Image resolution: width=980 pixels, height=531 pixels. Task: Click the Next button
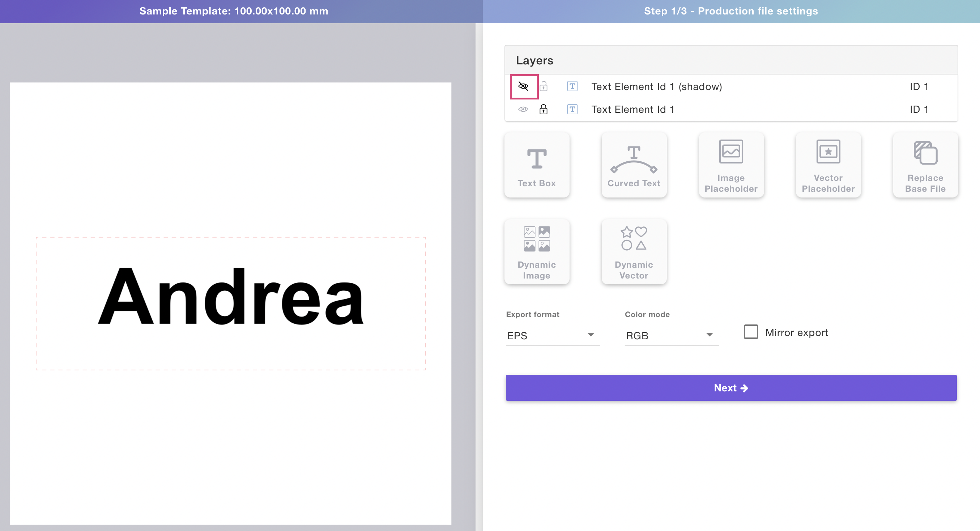(730, 387)
